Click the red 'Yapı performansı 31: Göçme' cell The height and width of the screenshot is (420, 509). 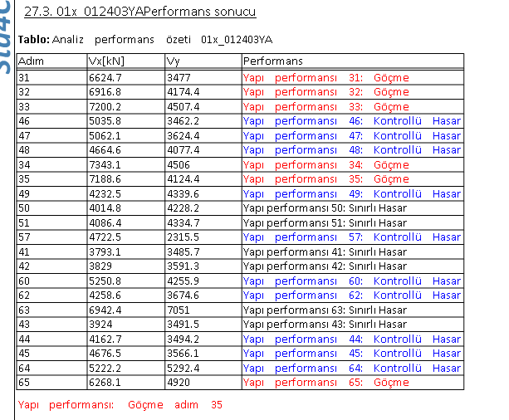[x=325, y=77]
